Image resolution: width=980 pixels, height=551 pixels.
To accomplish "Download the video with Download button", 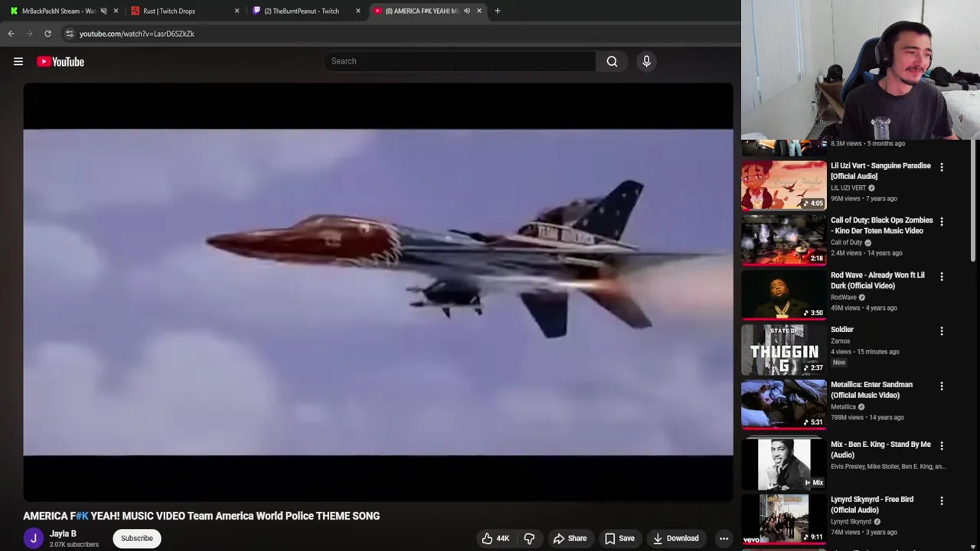I will coord(675,538).
